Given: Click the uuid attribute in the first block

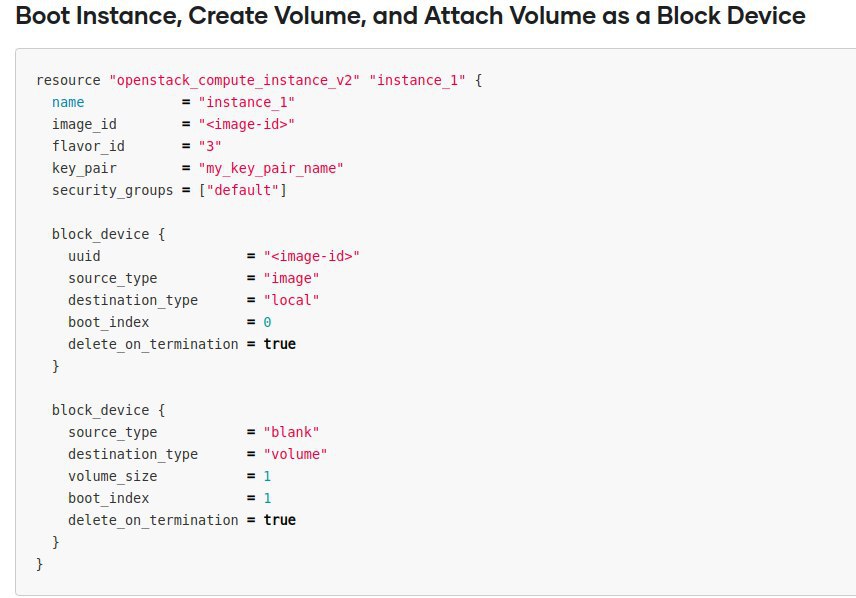Looking at the screenshot, I should point(84,256).
